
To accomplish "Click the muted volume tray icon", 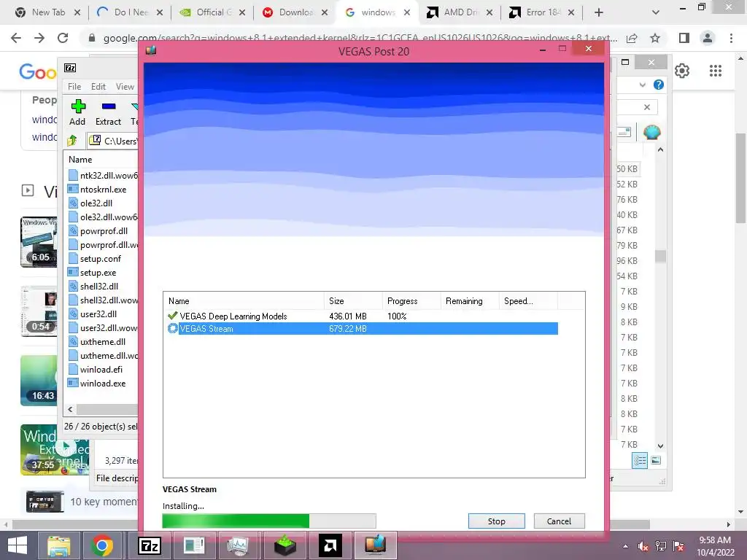I will click(643, 546).
